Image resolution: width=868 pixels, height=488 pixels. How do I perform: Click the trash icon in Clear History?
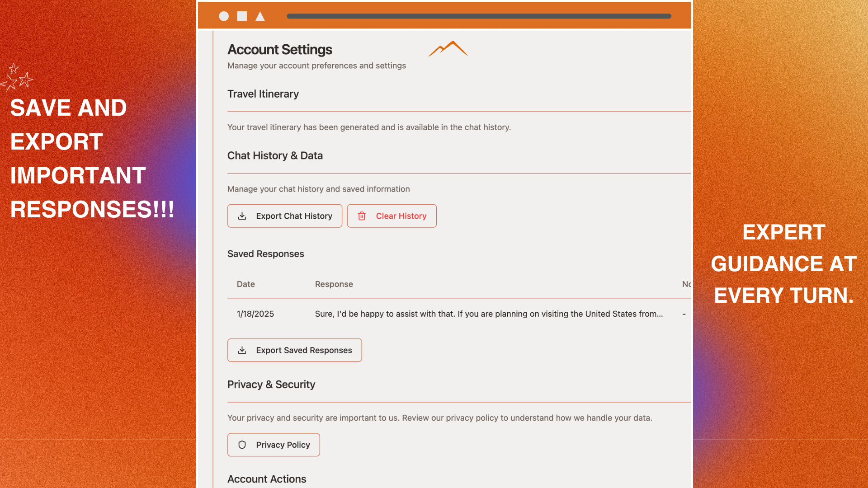click(362, 216)
